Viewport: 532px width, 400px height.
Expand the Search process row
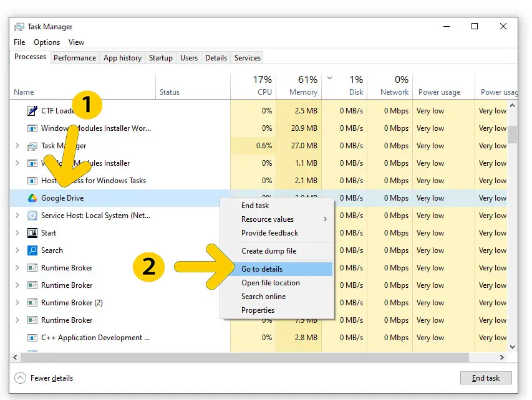pyautogui.click(x=17, y=250)
